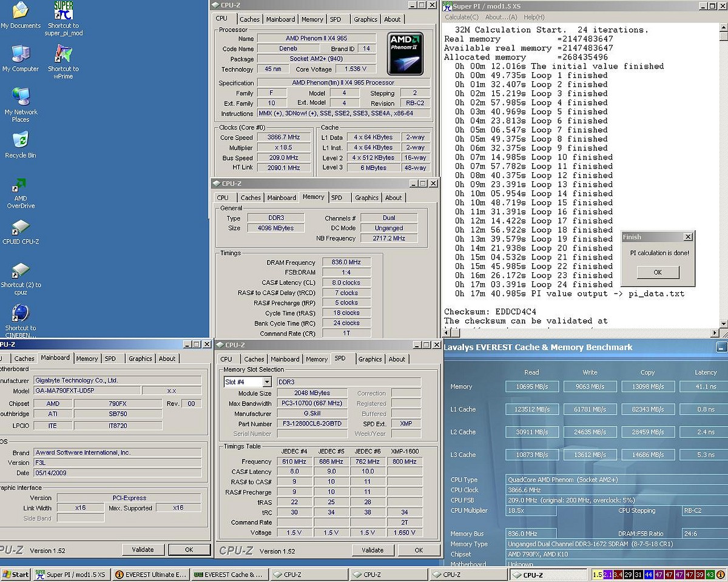Click Validate in the SPD CPU-Z window
The image size is (728, 582).
(372, 550)
